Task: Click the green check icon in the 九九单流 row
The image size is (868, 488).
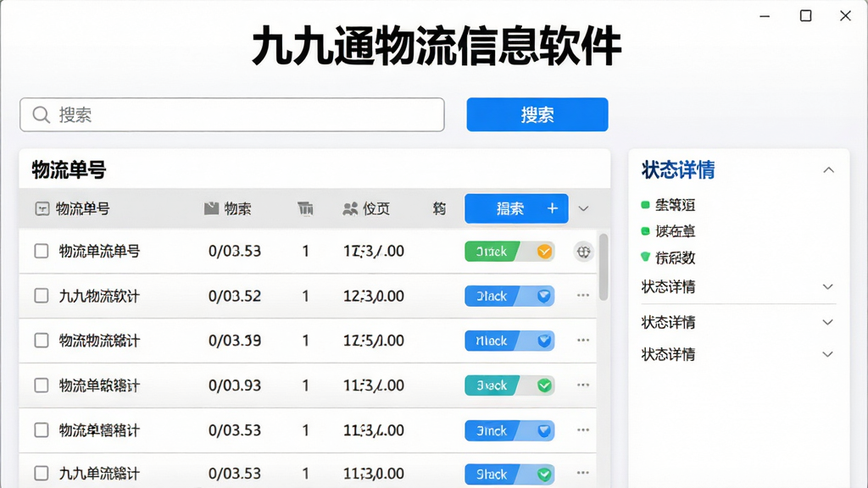Action: point(544,474)
